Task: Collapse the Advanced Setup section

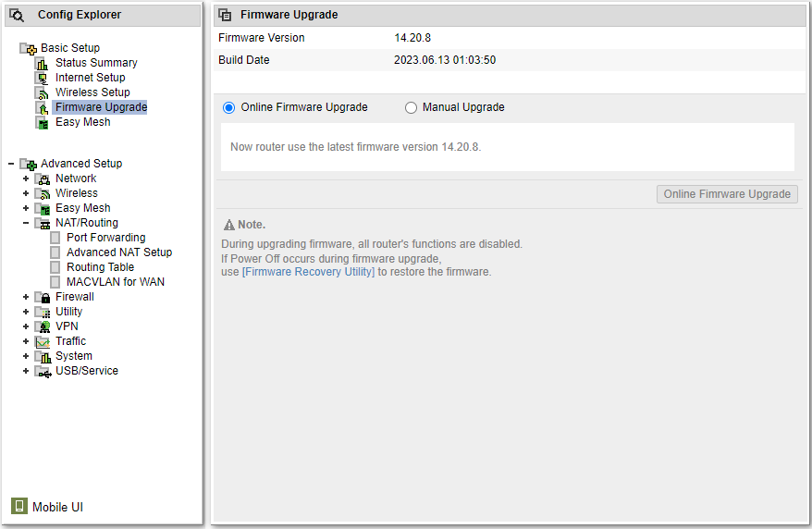Action: coord(10,164)
